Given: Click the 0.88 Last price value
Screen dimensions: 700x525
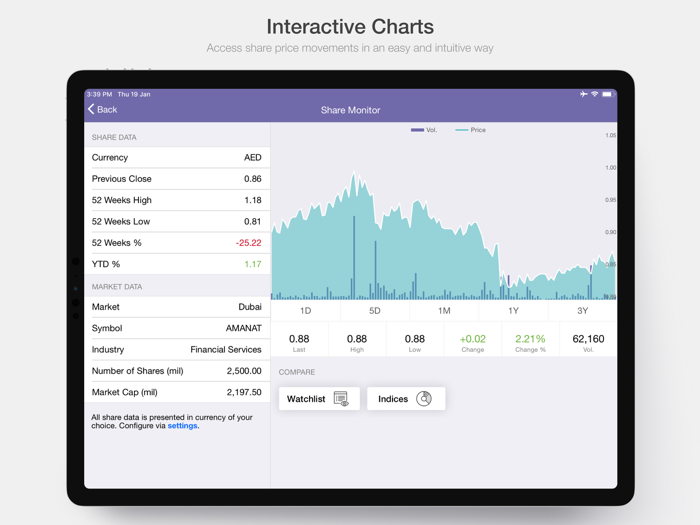Looking at the screenshot, I should click(299, 339).
